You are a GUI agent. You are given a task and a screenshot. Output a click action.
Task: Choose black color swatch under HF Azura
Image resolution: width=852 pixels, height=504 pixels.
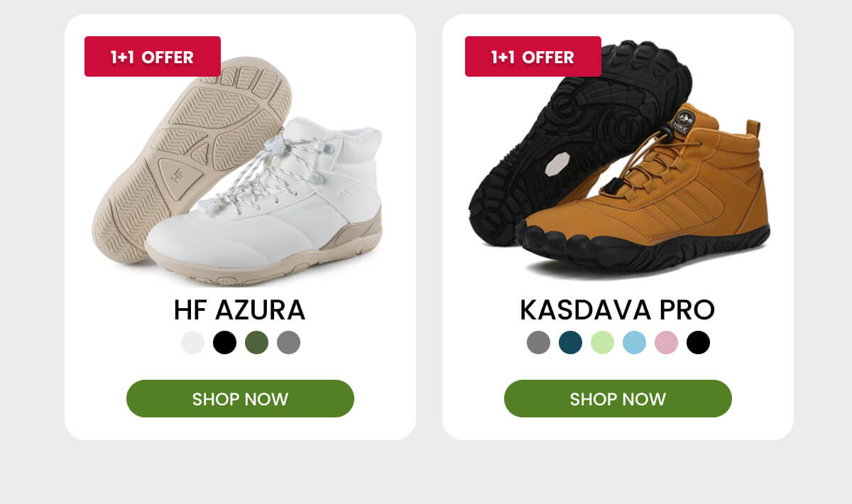click(x=224, y=342)
